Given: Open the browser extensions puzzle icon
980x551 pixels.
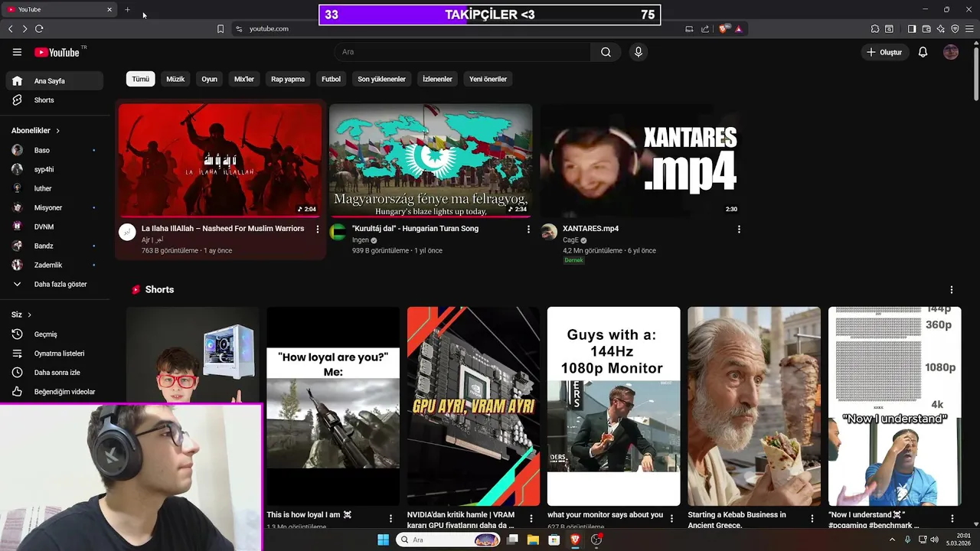Looking at the screenshot, I should (875, 29).
